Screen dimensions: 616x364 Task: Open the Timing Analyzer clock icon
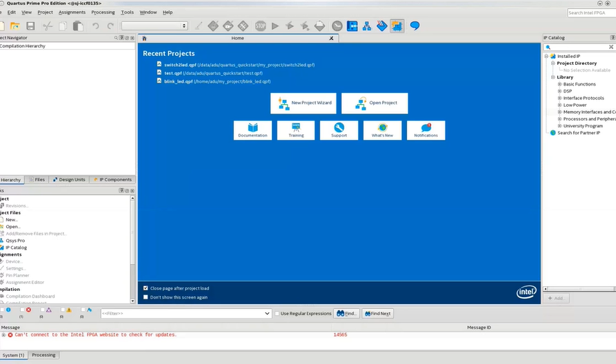coord(337,26)
